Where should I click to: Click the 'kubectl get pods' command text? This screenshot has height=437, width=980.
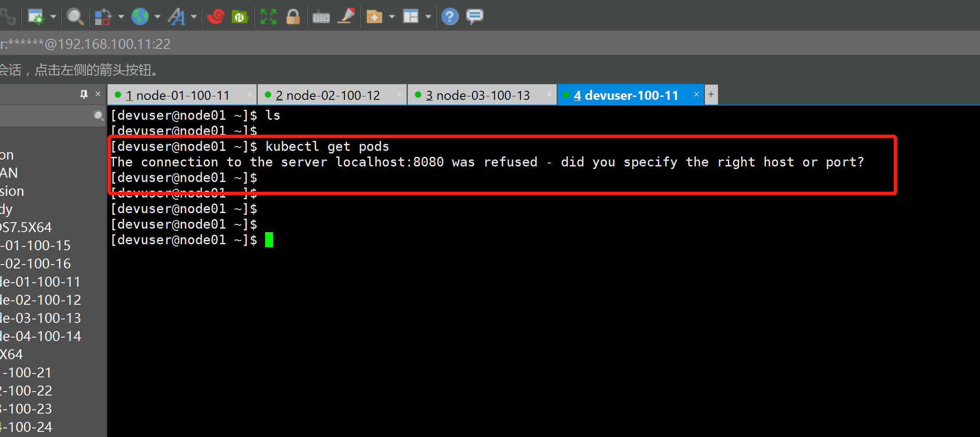point(327,147)
